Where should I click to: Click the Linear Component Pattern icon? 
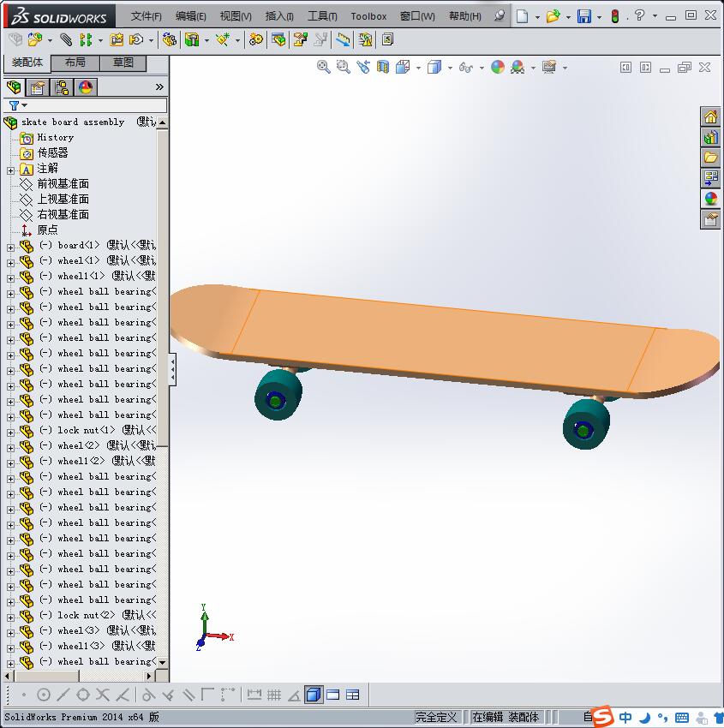pos(86,40)
